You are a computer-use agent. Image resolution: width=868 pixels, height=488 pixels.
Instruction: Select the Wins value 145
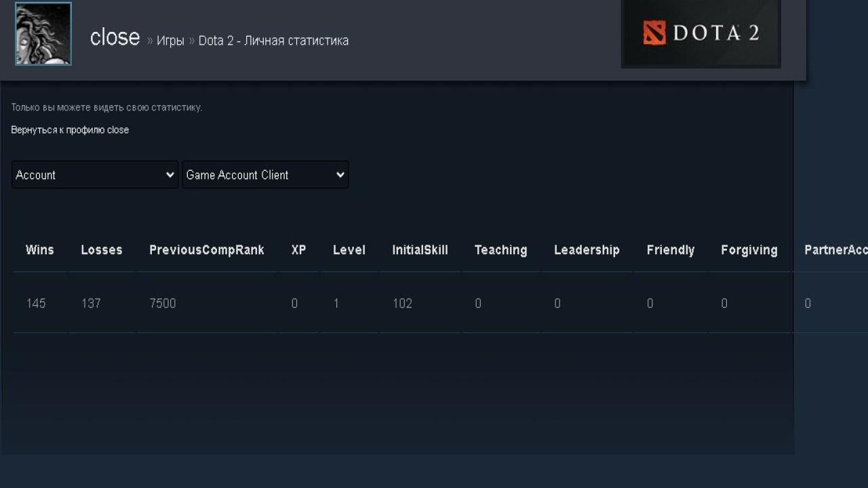36,304
